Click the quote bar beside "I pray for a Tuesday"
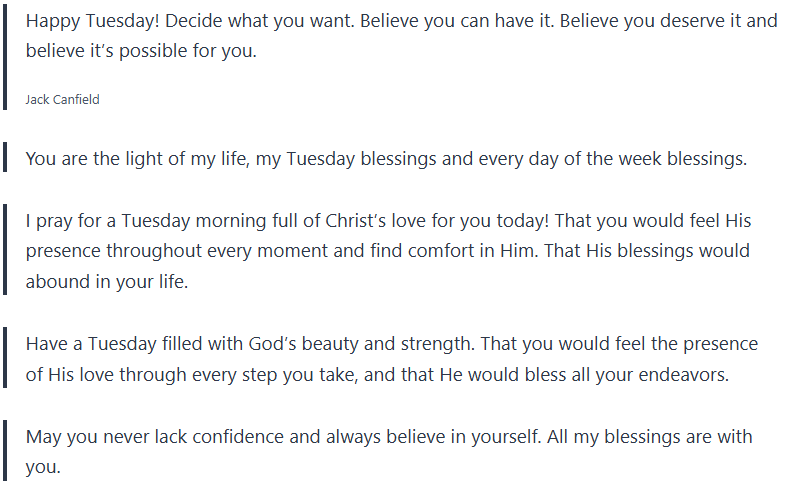Screen dimensions: 806x487 click(x=6, y=250)
